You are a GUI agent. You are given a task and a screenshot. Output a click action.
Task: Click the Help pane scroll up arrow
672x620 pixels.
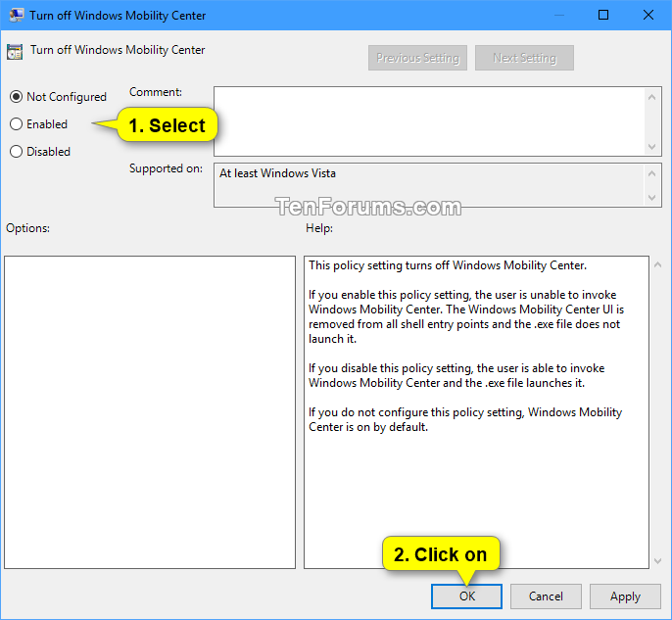pyautogui.click(x=658, y=265)
